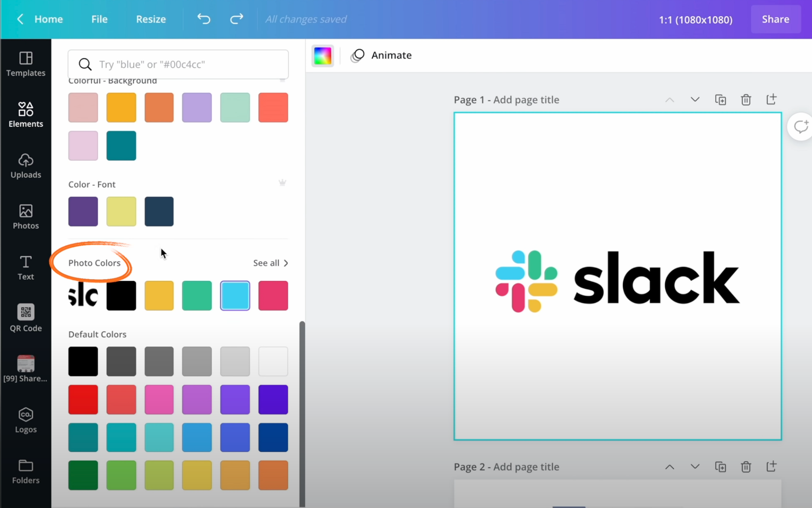812x508 pixels.
Task: Add new page after Page 2
Action: click(771, 466)
